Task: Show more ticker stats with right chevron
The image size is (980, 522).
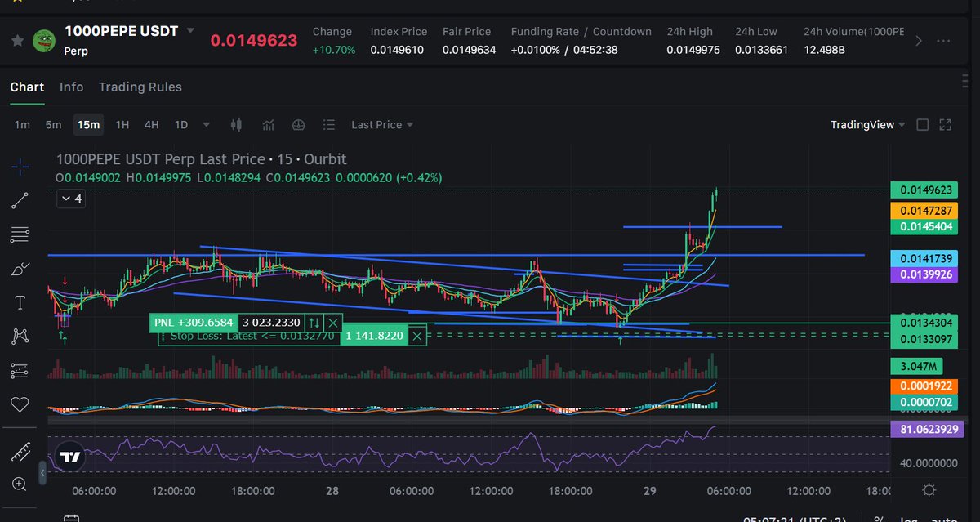Action: (x=919, y=41)
